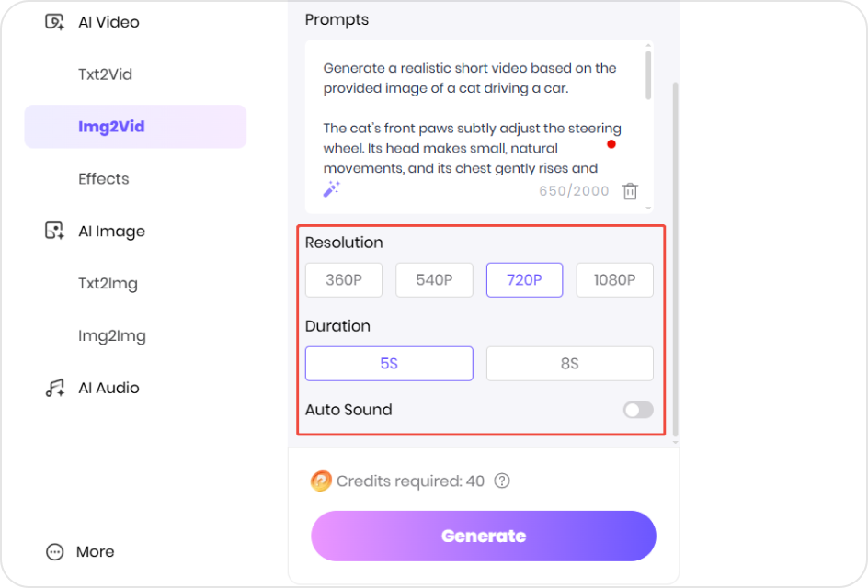Open the More options via ellipsis icon
The height and width of the screenshot is (588, 868).
tap(52, 551)
